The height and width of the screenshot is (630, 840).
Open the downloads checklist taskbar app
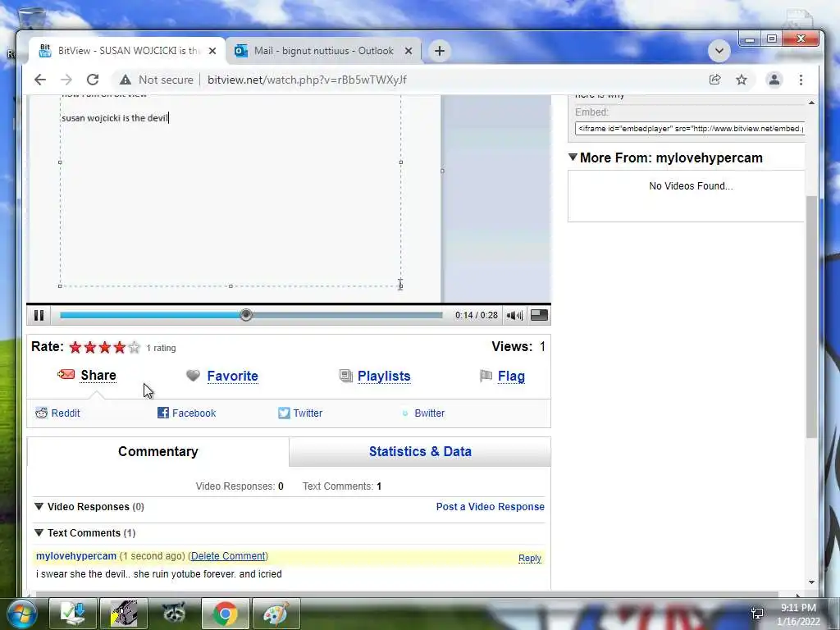tap(73, 614)
